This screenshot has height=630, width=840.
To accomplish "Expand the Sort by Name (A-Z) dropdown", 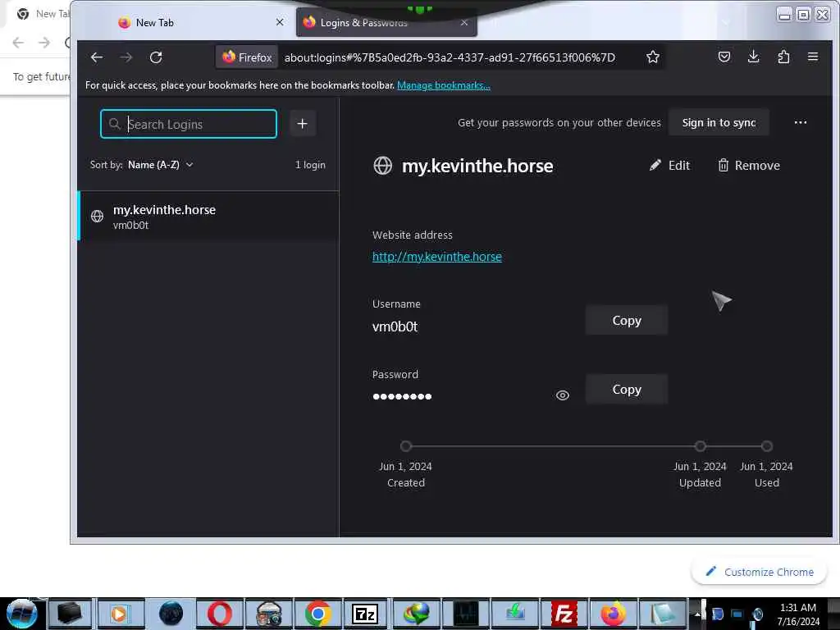I will coord(160,165).
